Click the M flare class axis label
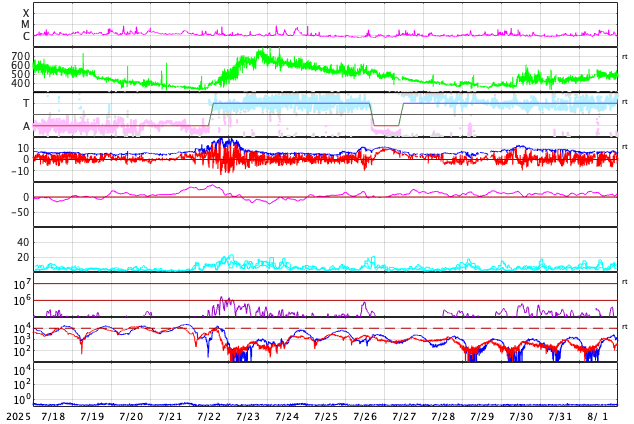The image size is (634, 424). pyautogui.click(x=26, y=25)
